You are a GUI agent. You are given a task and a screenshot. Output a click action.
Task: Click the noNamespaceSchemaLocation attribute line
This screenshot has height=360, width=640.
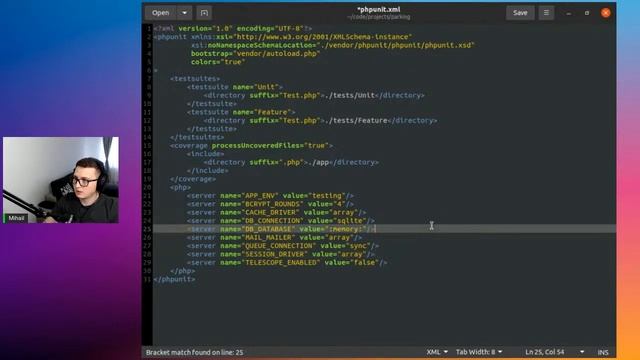click(333, 45)
